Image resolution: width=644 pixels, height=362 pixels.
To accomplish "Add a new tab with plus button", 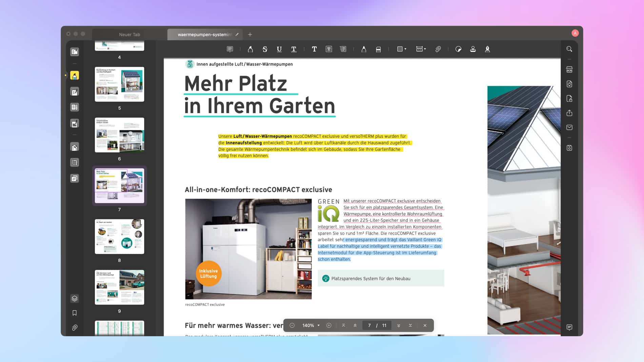I will click(x=250, y=35).
